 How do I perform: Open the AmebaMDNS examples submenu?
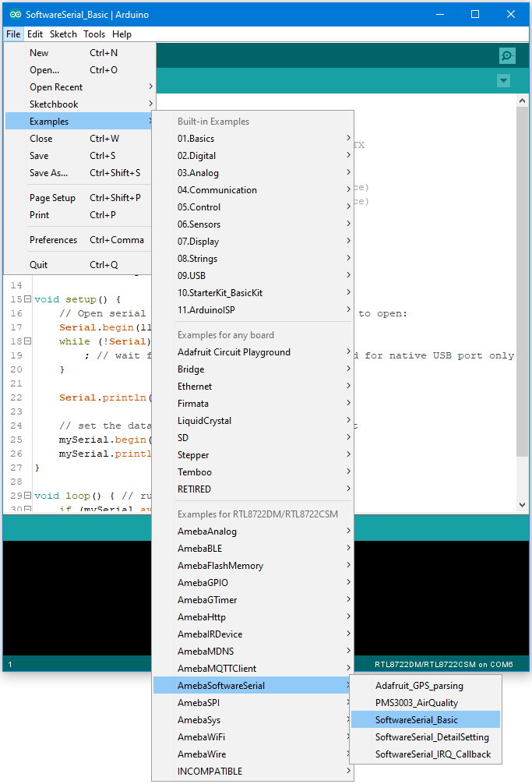click(x=253, y=651)
